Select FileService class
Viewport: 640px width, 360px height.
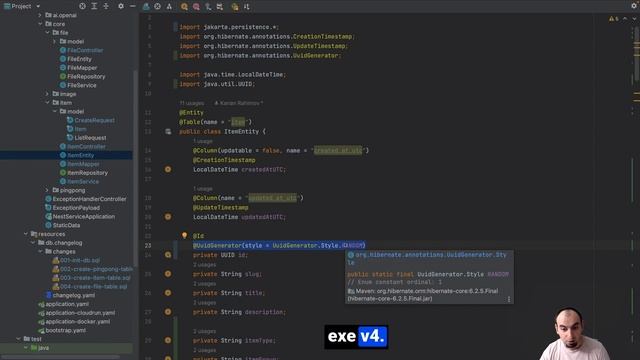82,85
